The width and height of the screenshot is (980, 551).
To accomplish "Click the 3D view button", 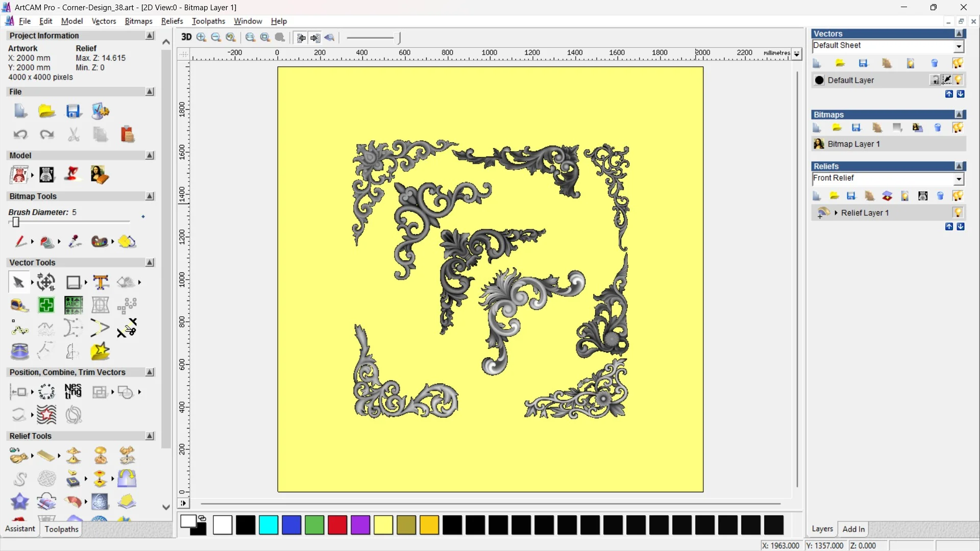I will coord(186,37).
